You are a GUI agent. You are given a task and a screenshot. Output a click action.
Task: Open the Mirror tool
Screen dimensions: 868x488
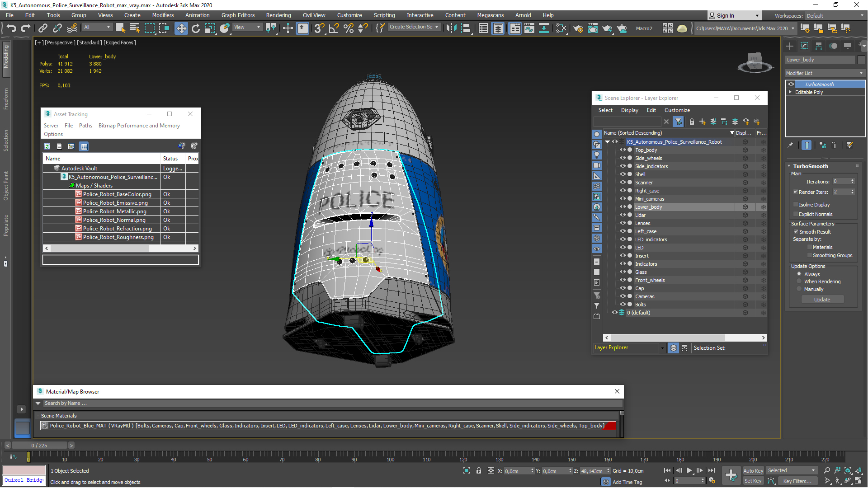[451, 28]
